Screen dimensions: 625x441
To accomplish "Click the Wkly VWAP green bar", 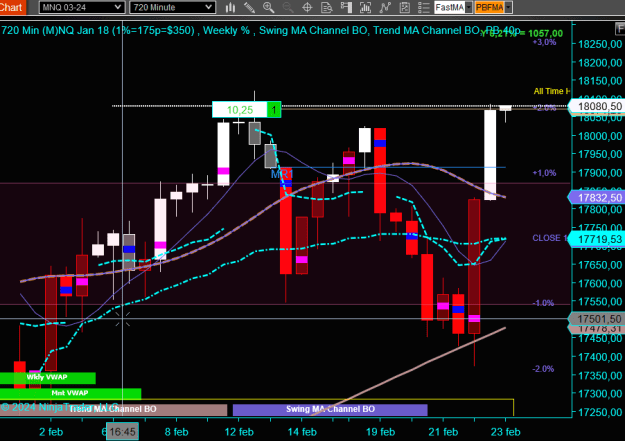I will [x=47, y=377].
